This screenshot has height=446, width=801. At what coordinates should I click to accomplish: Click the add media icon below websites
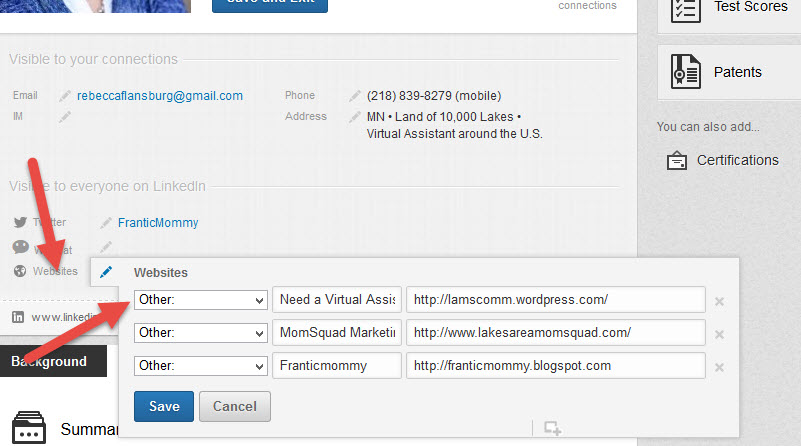point(552,428)
